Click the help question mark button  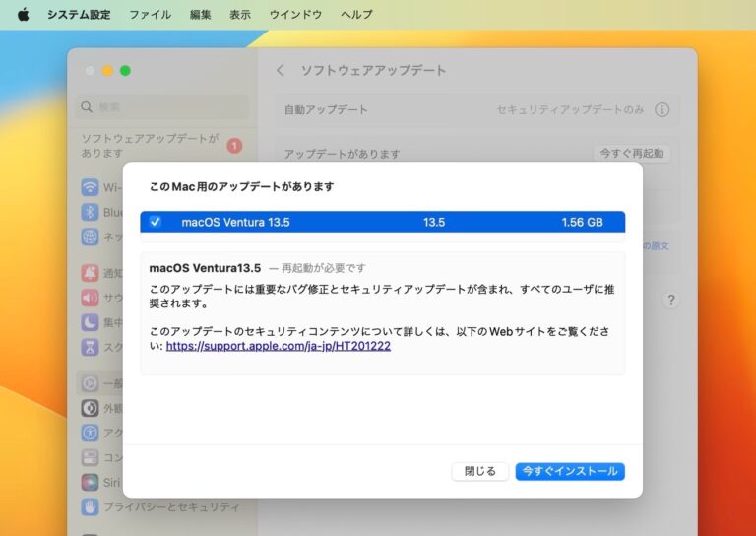tap(670, 301)
